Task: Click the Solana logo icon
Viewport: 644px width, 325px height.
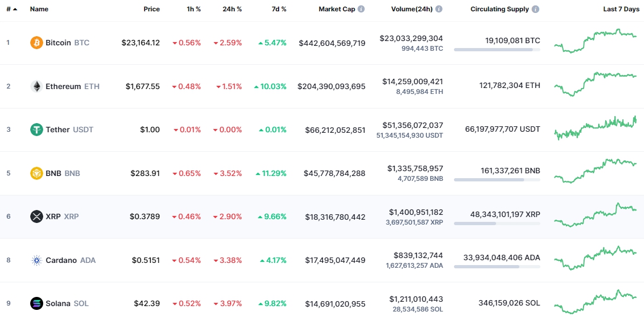Action: [x=37, y=303]
